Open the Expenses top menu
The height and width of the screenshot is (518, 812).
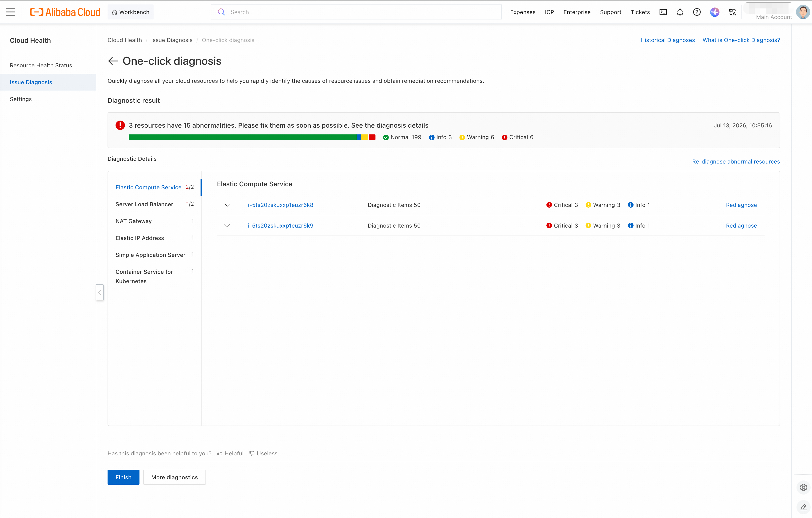click(523, 12)
